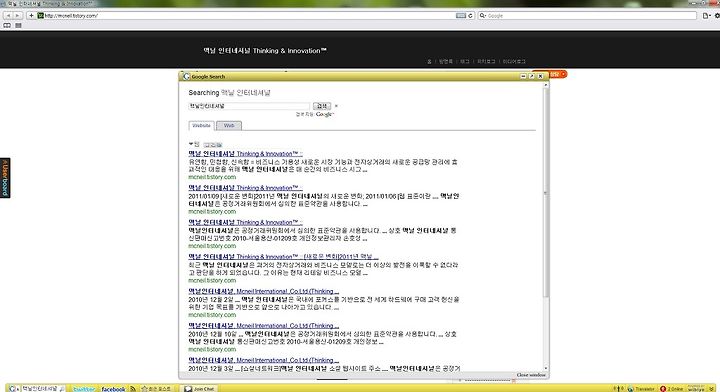
Task: Pop out the Google Search popup window
Action: [532, 76]
